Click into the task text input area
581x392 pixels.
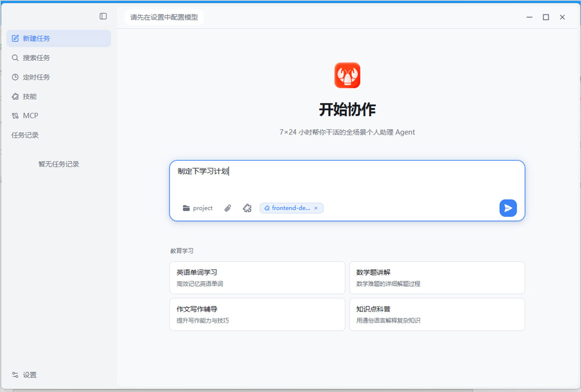click(x=347, y=180)
